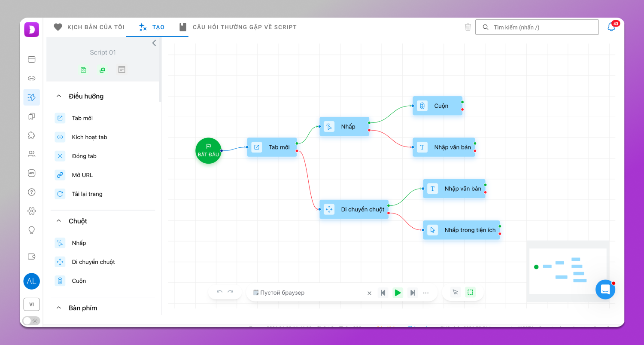Select the pointer cursor mode tool
The width and height of the screenshot is (644, 345).
pos(455,292)
